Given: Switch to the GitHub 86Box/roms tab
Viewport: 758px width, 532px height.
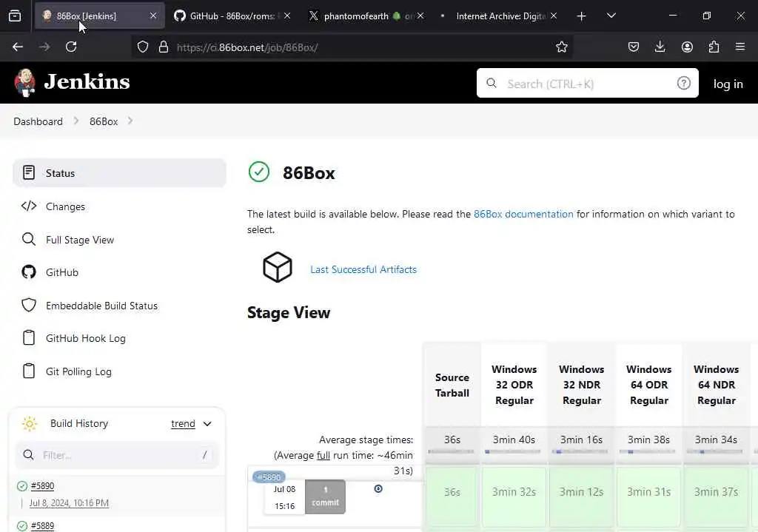Looking at the screenshot, I should point(226,16).
